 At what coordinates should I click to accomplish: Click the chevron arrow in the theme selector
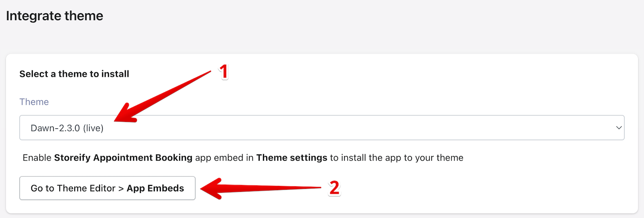(x=619, y=127)
